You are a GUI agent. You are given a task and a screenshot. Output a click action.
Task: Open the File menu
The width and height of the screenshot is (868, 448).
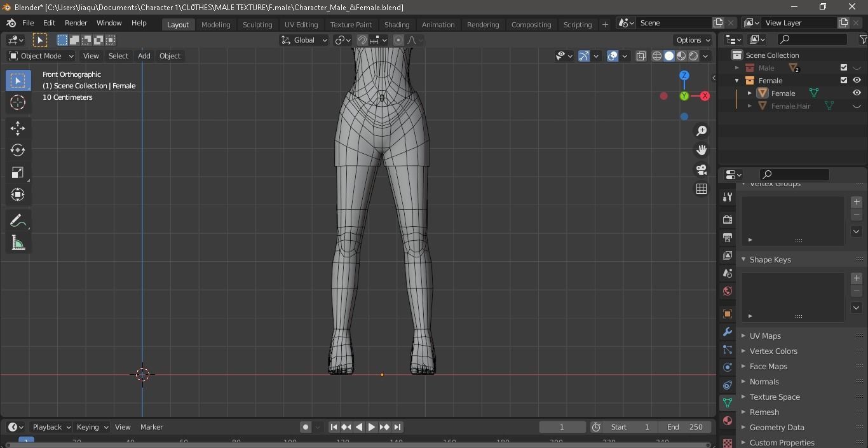click(28, 23)
